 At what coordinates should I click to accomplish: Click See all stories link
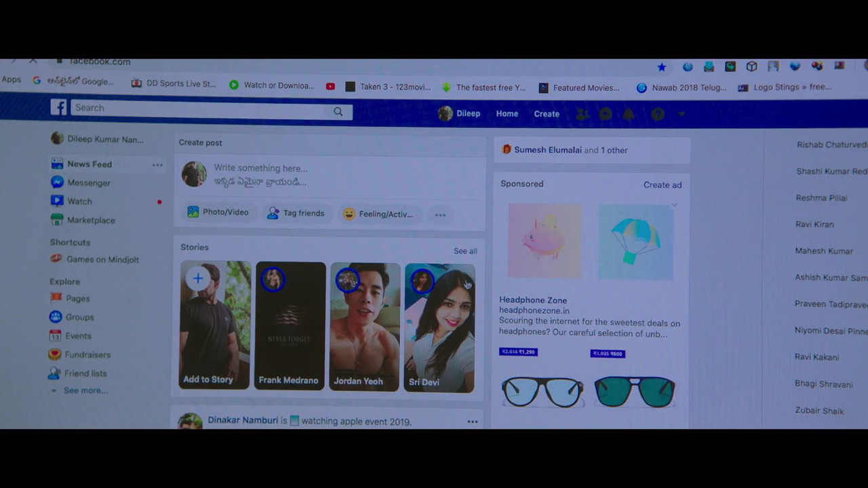465,251
